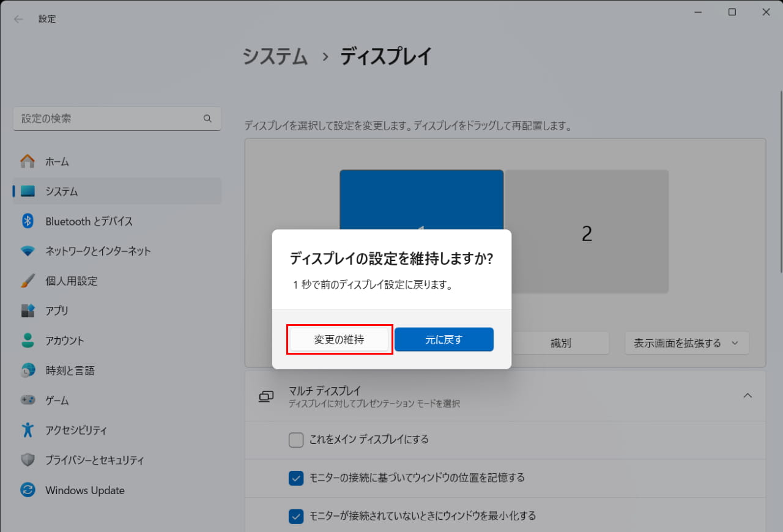Click the personalization paintbrush icon
The height and width of the screenshot is (532, 783).
click(28, 281)
